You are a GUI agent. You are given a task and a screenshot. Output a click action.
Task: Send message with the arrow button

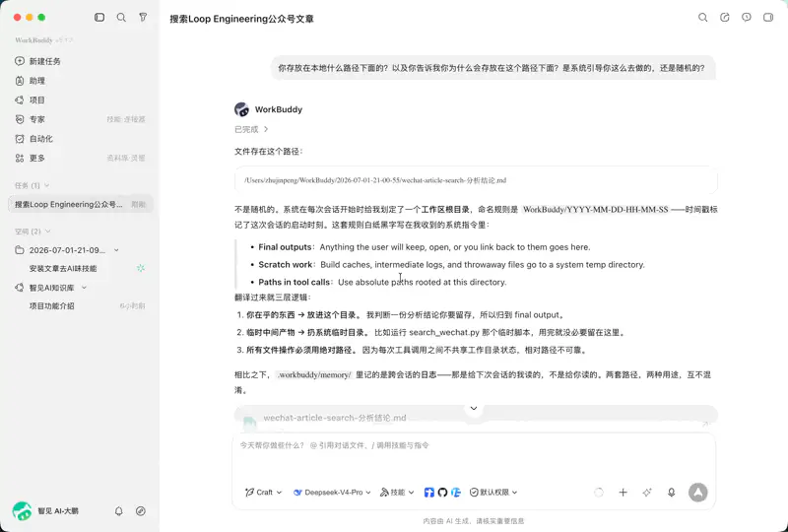698,493
